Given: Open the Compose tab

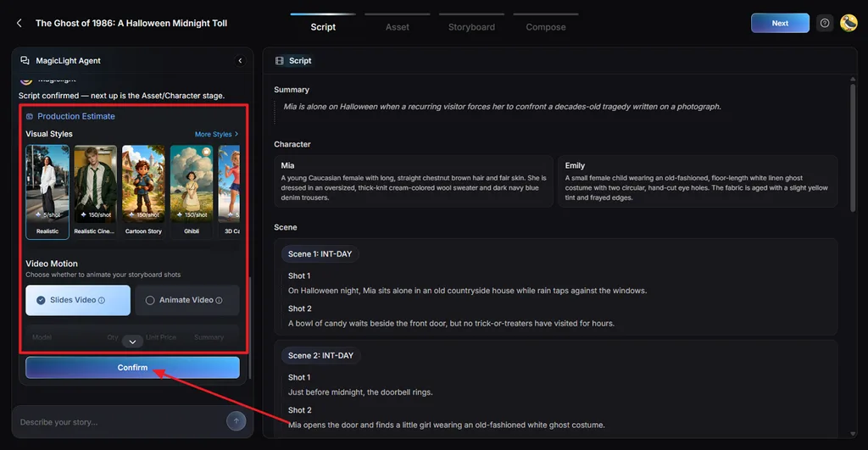Looking at the screenshot, I should (546, 26).
